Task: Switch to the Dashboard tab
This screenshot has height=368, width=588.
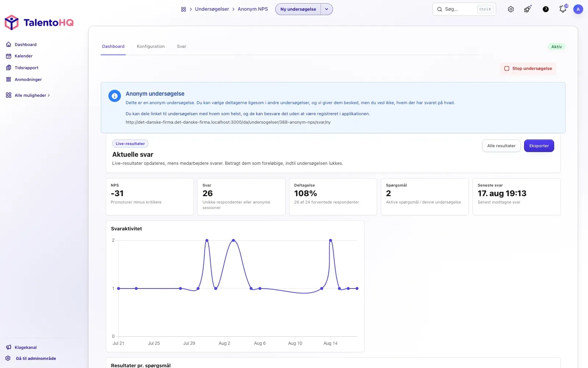Action: 113,46
